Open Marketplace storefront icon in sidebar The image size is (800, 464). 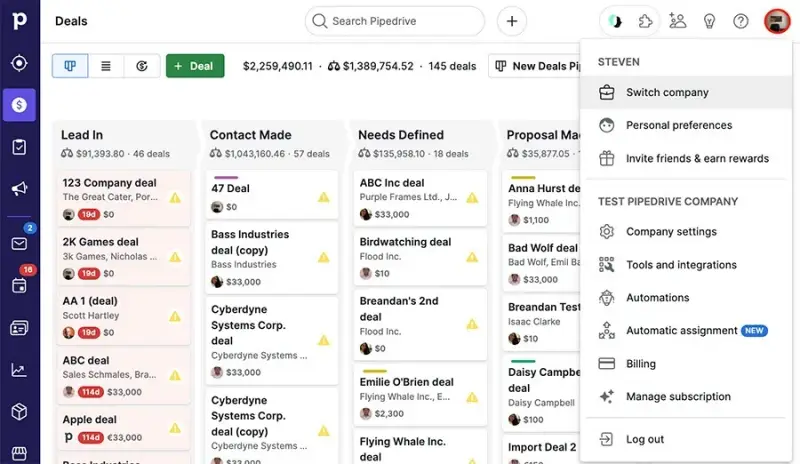[19, 453]
